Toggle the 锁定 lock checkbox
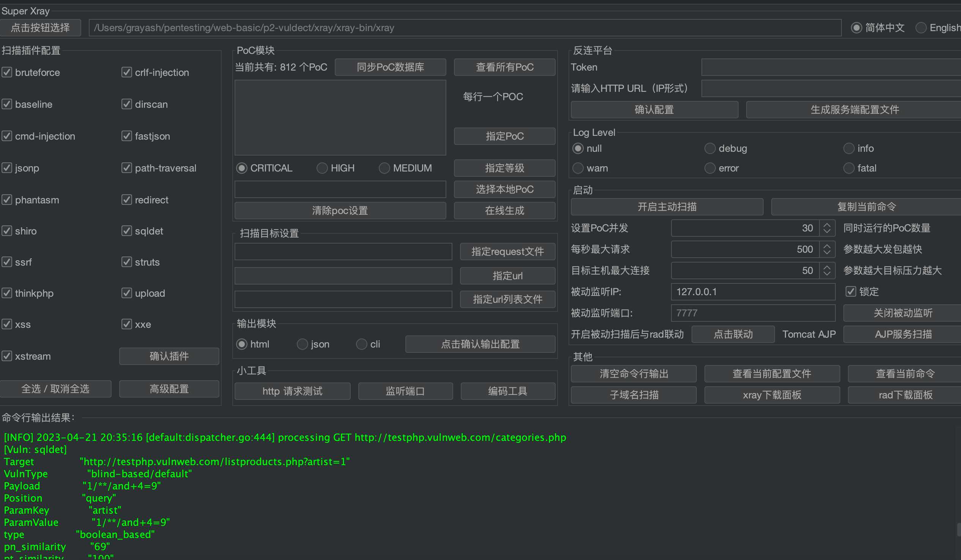The image size is (961, 560). pyautogui.click(x=851, y=291)
